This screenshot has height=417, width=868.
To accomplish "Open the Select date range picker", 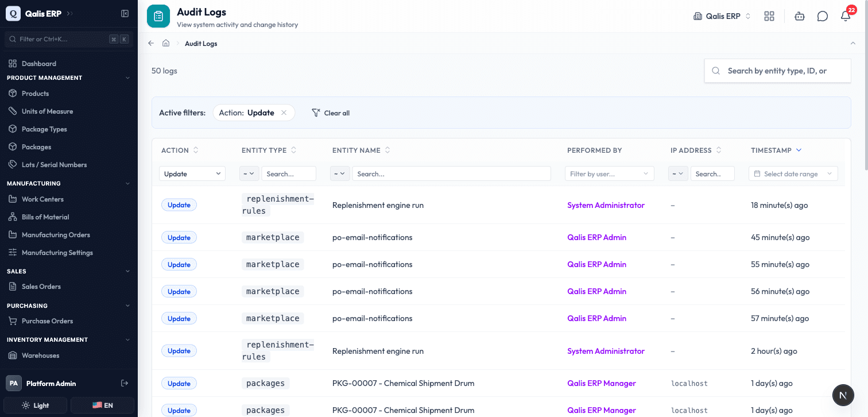I will pos(793,173).
